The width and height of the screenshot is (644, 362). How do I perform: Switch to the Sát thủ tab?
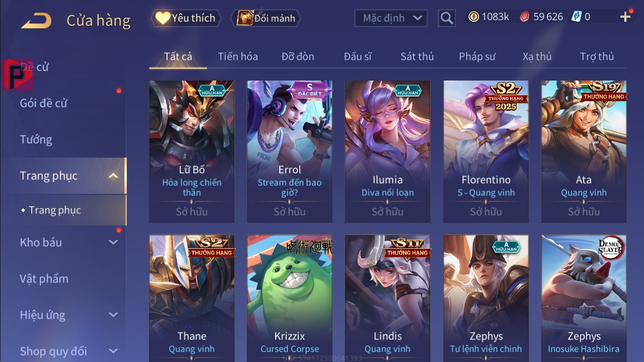(417, 56)
